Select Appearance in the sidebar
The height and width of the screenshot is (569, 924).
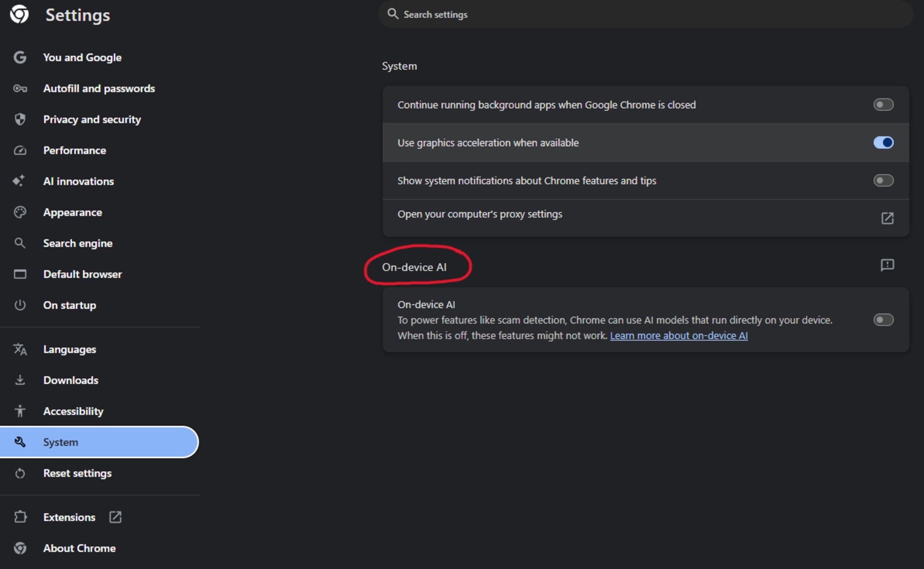click(x=73, y=212)
